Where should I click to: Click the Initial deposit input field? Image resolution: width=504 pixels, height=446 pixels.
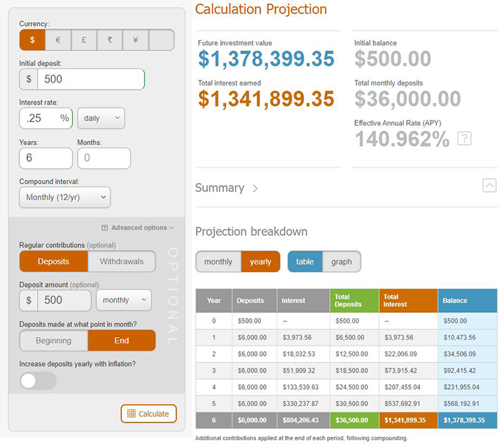point(91,79)
